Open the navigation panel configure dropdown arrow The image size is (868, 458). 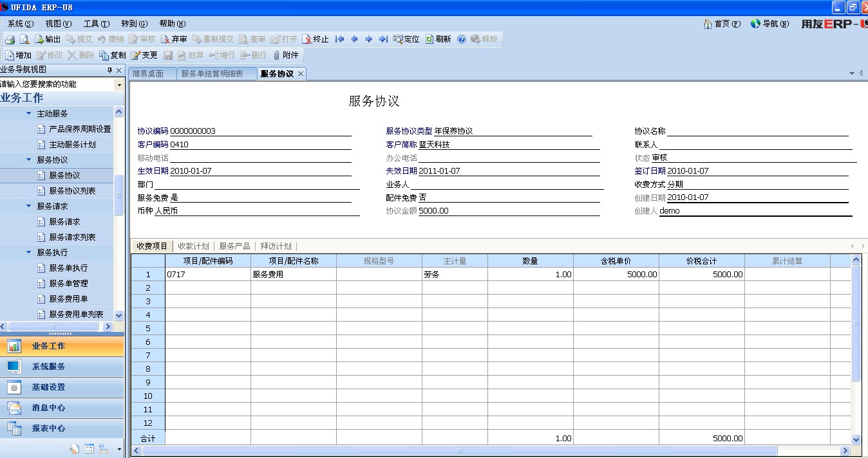[x=119, y=449]
